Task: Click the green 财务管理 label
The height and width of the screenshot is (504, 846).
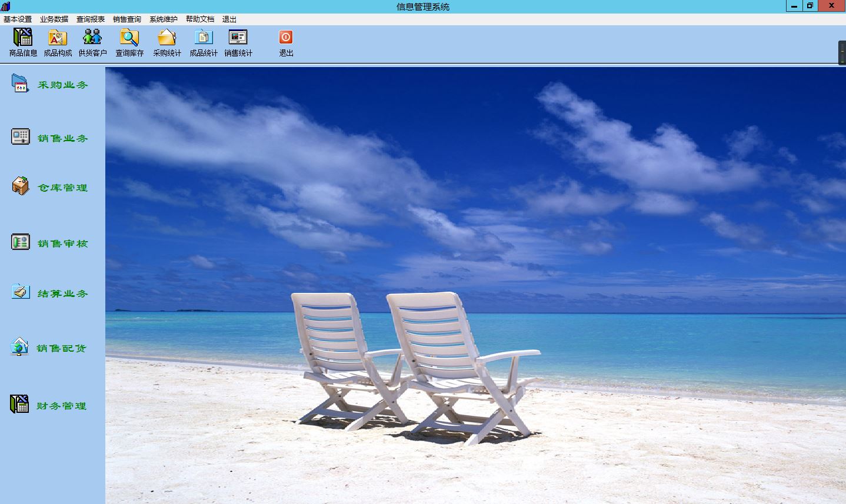Action: click(x=62, y=406)
